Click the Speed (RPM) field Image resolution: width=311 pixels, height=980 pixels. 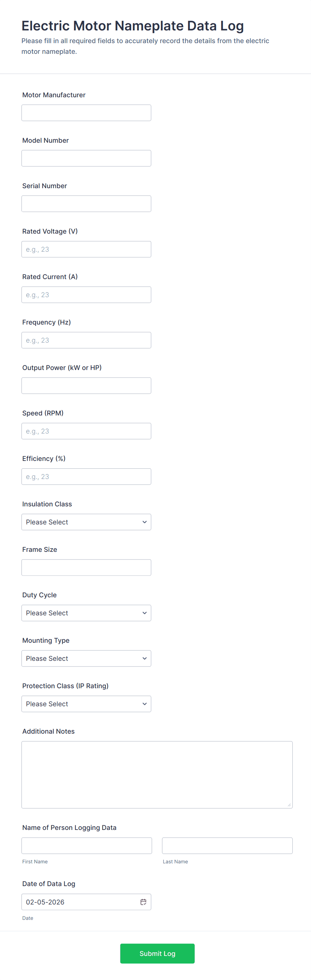86,431
